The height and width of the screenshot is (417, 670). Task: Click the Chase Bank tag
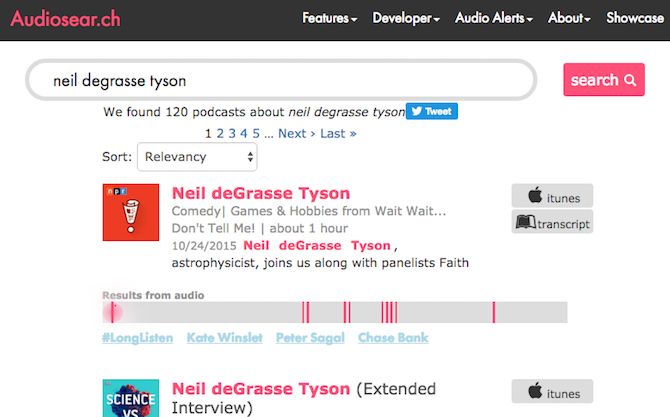pos(393,338)
